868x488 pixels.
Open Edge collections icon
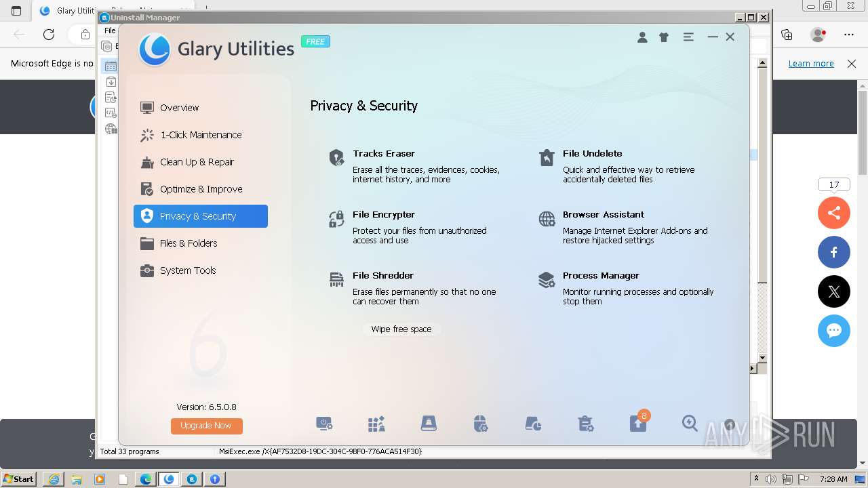coord(787,35)
